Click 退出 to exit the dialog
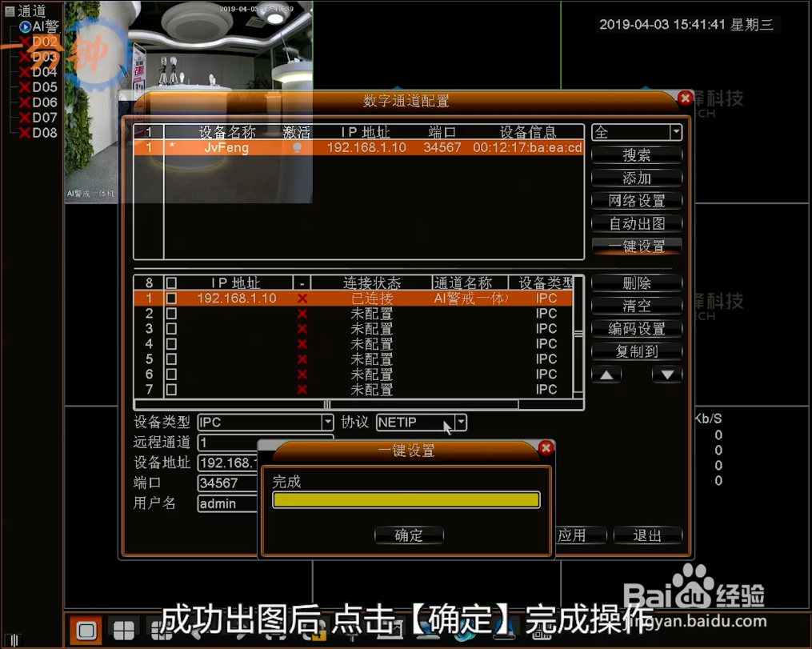812x649 pixels. 648,536
